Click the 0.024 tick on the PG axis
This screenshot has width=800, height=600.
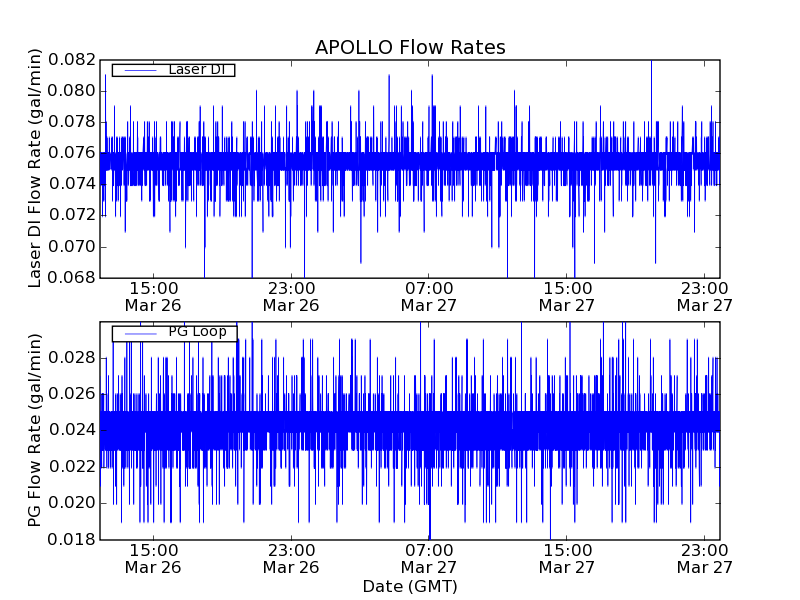[x=76, y=430]
